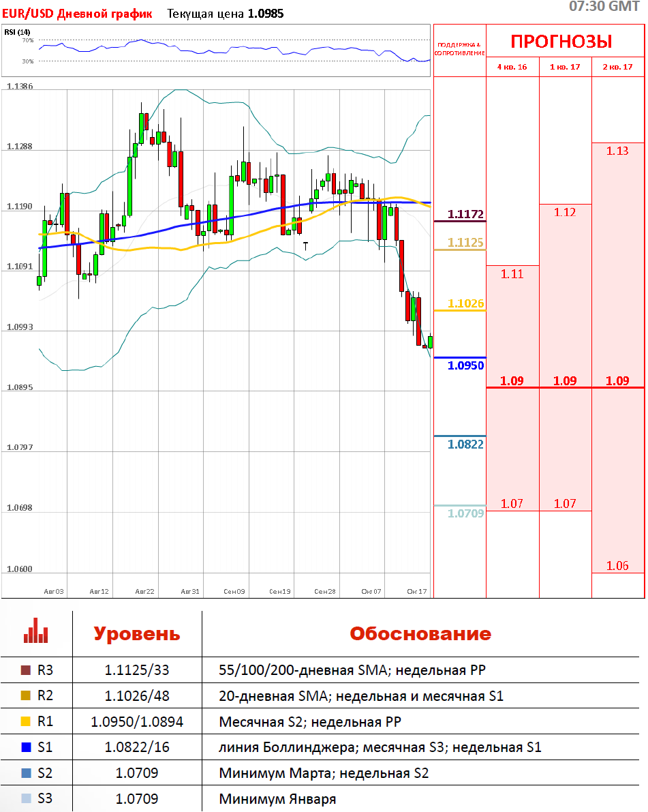Select the 'EUR/USD Дневной график' title

pos(77,14)
